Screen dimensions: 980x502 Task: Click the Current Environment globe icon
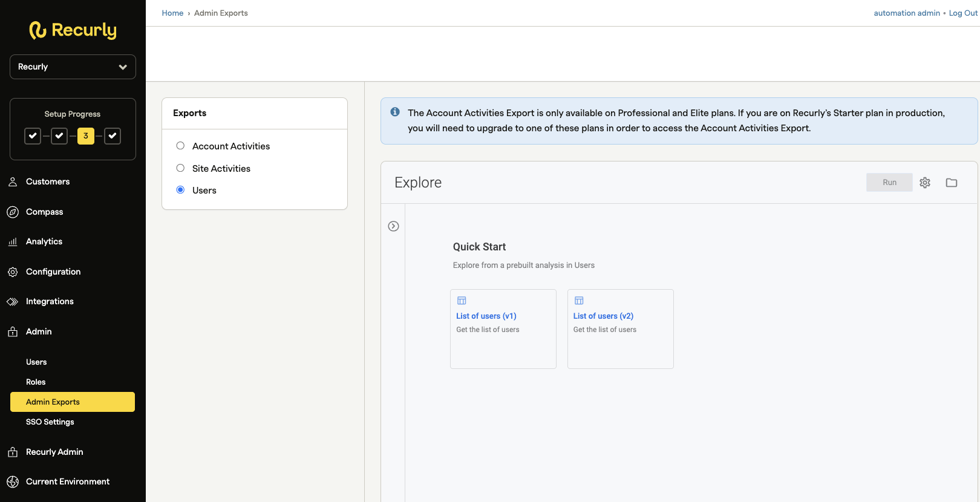pos(13,481)
